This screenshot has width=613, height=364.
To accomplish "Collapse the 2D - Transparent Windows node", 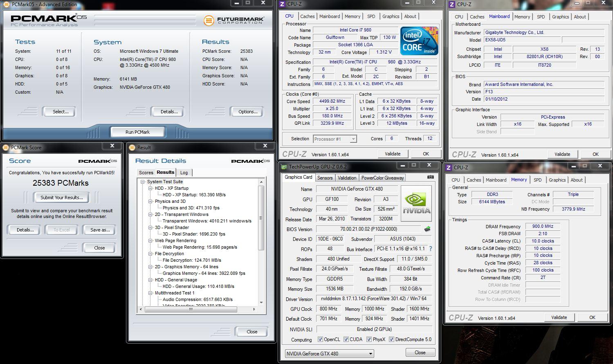I will pyautogui.click(x=150, y=214).
